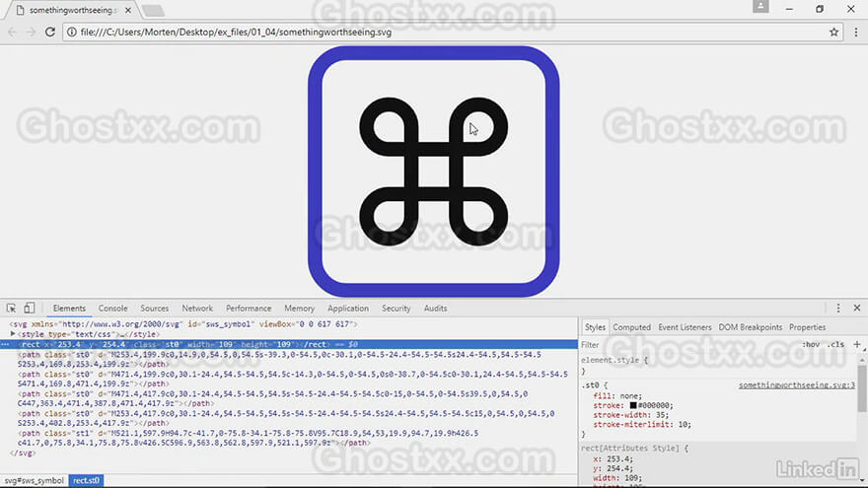
Task: Open the Audits tab
Action: (435, 309)
